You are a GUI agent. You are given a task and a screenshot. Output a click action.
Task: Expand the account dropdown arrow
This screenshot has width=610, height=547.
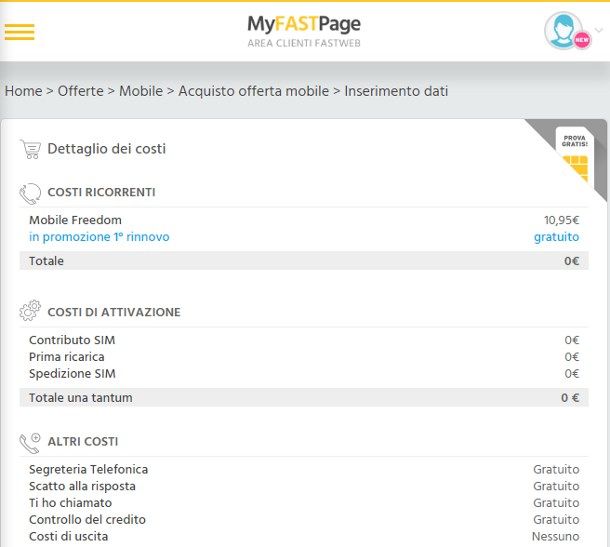[598, 31]
